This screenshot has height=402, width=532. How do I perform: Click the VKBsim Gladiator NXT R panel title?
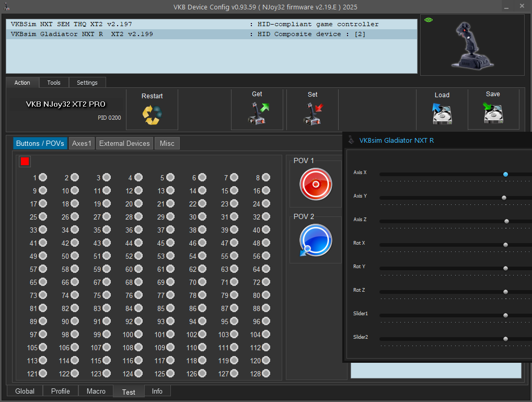pos(396,140)
